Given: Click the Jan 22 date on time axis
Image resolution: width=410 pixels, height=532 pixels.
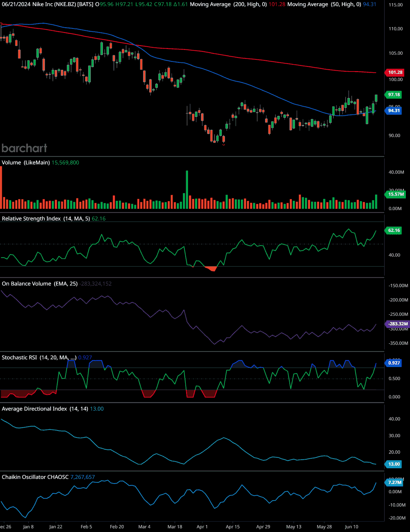Looking at the screenshot, I should (x=56, y=527).
